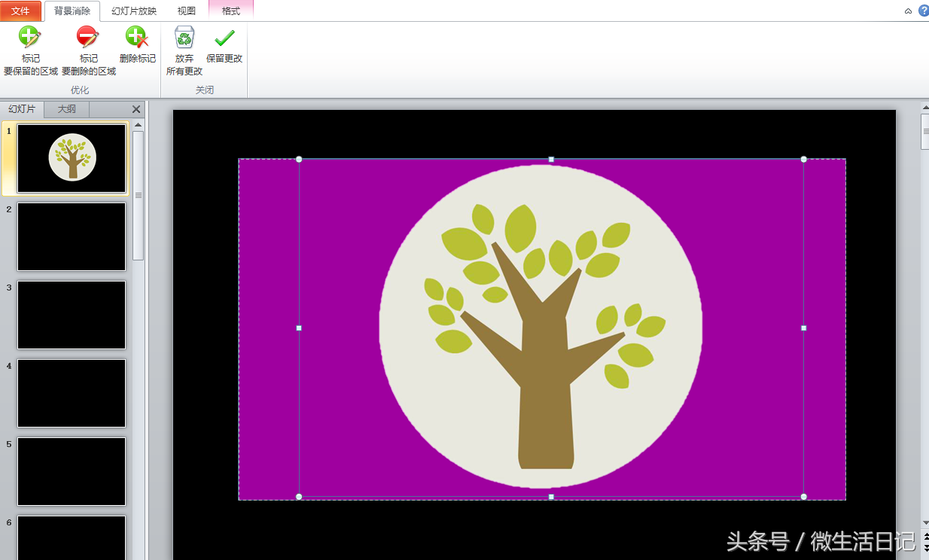Select slide 5 thumbnail

72,471
